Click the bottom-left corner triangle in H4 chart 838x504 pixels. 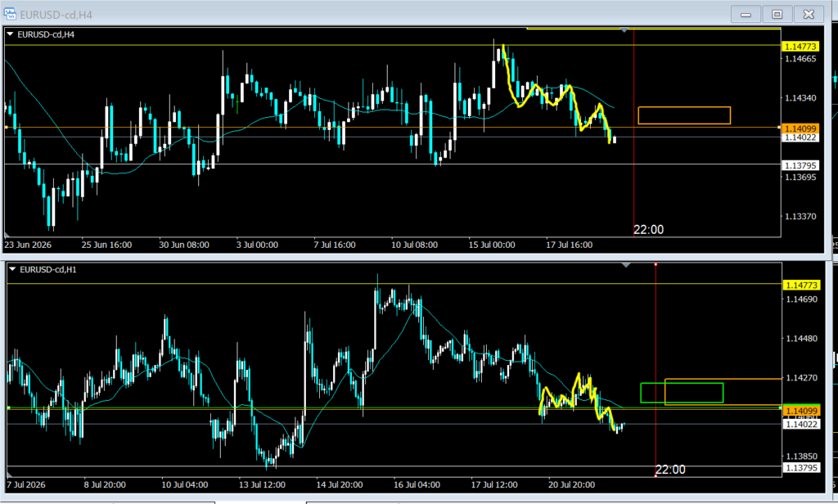tap(7, 234)
